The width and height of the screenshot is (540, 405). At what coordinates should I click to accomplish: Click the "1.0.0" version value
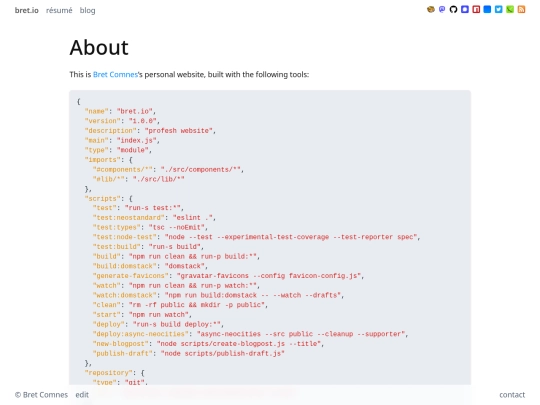pyautogui.click(x=143, y=121)
